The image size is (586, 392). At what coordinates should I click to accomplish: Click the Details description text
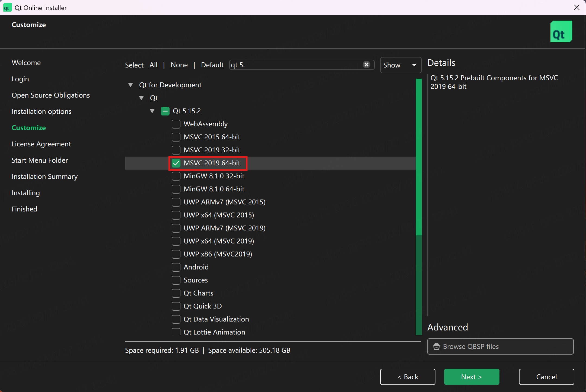(x=494, y=82)
